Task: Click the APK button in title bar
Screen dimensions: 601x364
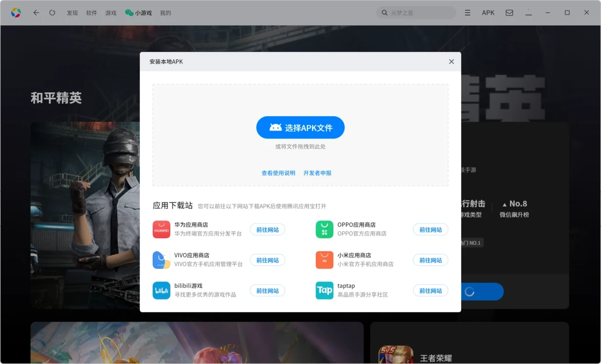Action: 488,13
